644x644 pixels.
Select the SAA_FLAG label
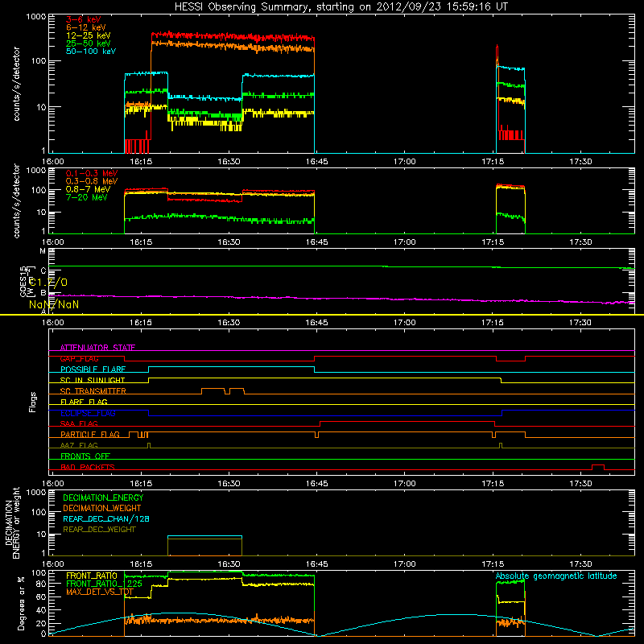[79, 423]
